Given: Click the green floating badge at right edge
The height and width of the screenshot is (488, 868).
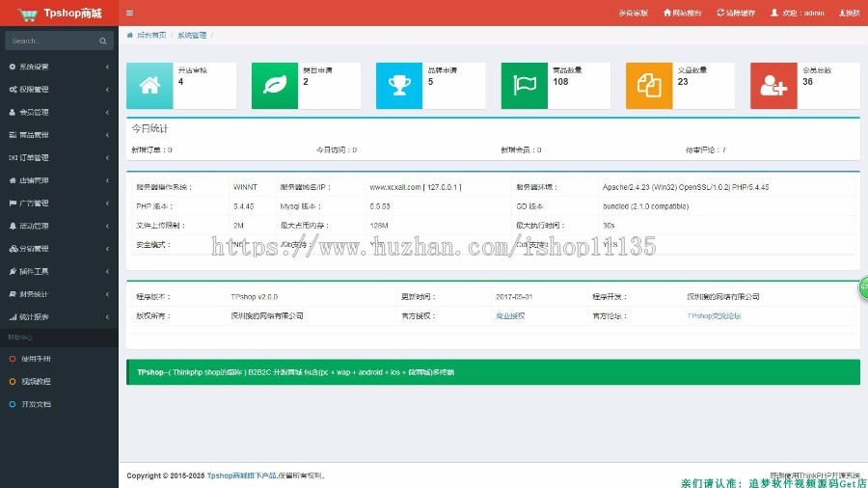Looking at the screenshot, I should click(x=863, y=287).
